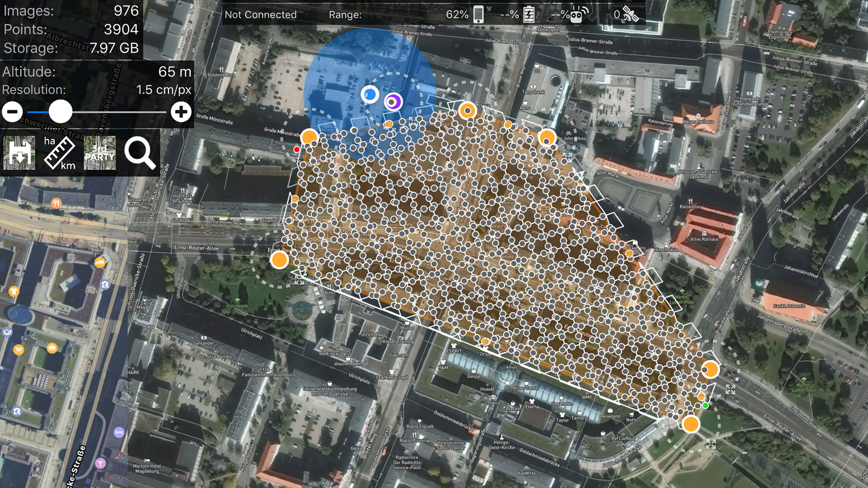Tap the orange t-shirt shop POI icon

coord(14,291)
